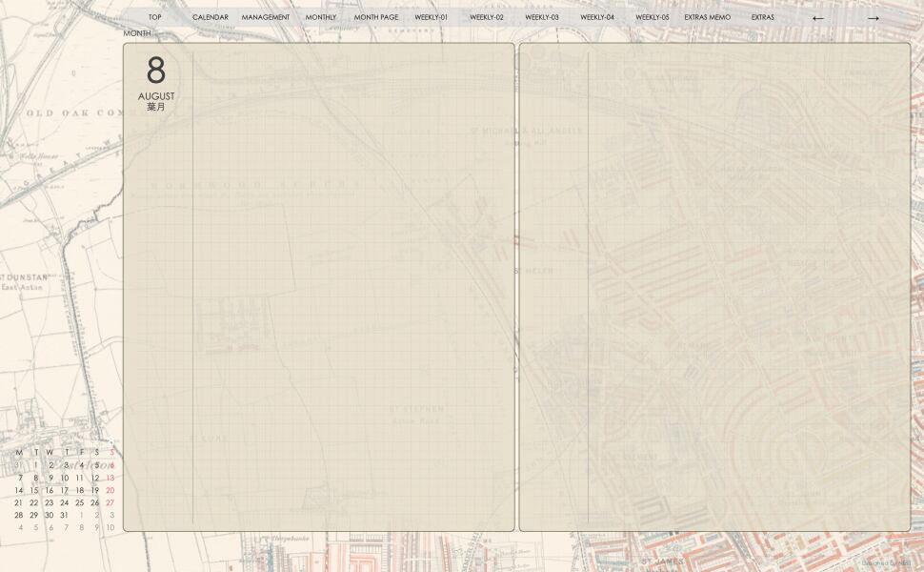Navigate to WEEKLY-02

point(487,17)
